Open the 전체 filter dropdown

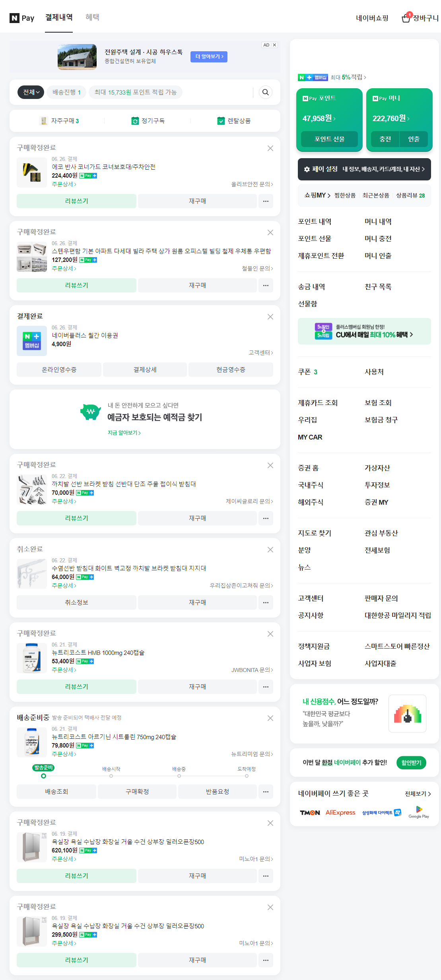point(31,92)
